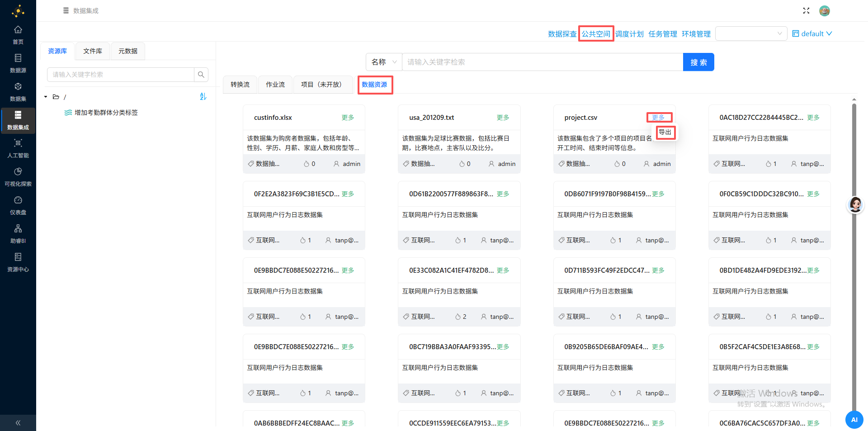Switch to the 文件库 tab

pyautogui.click(x=93, y=51)
